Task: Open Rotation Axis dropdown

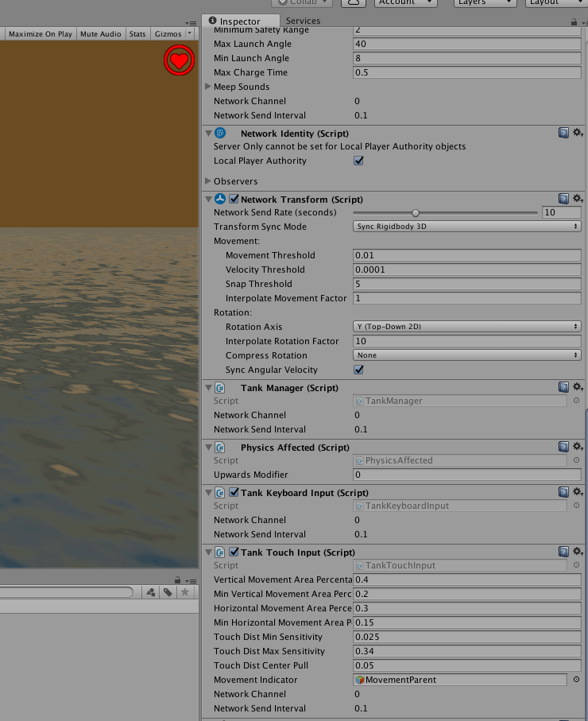Action: tap(466, 327)
